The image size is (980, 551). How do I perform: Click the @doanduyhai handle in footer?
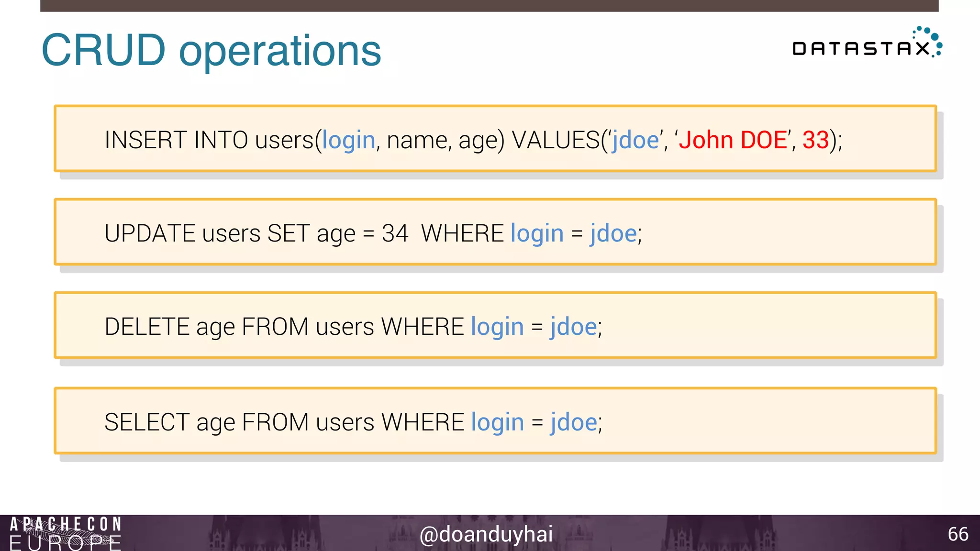pyautogui.click(x=486, y=534)
